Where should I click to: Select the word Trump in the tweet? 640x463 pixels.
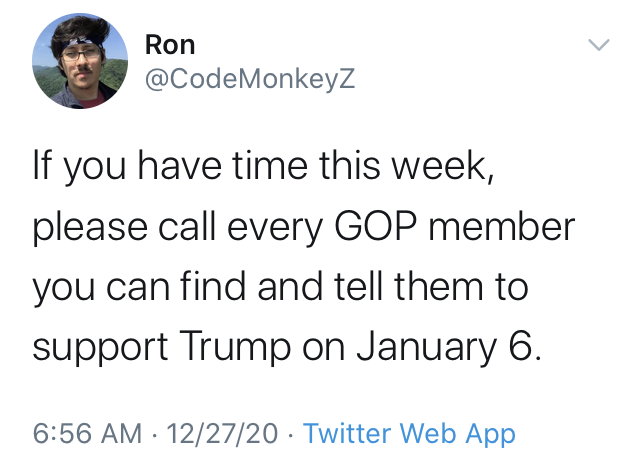tap(235, 347)
